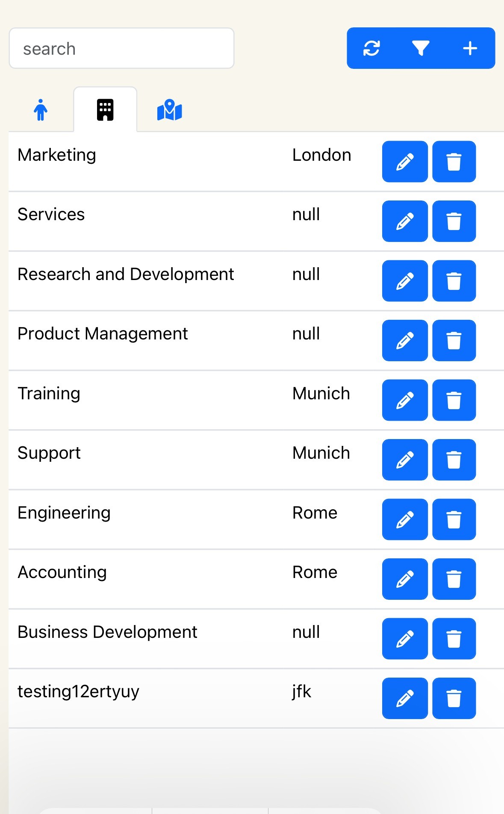Viewport: 504px width, 814px height.
Task: Delete the Engineering department
Action: 454,519
